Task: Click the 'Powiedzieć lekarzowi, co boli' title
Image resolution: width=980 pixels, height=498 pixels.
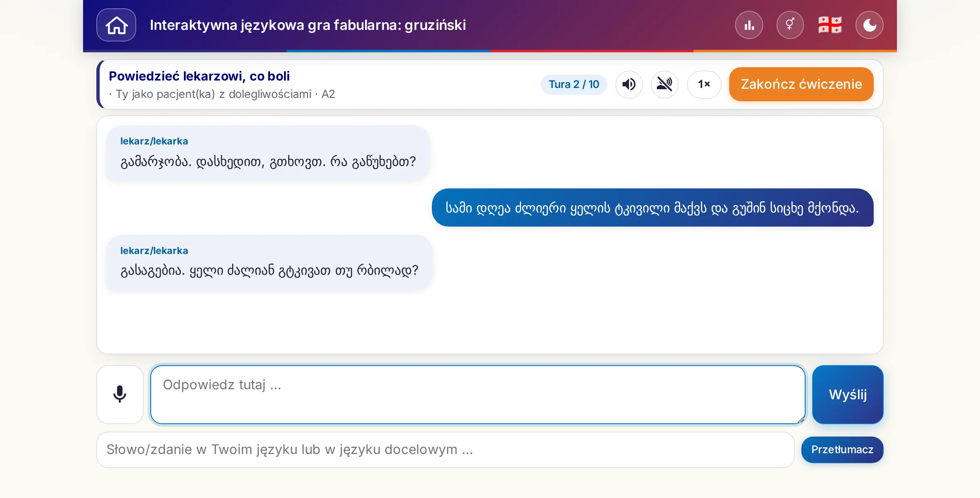Action: [x=199, y=76]
